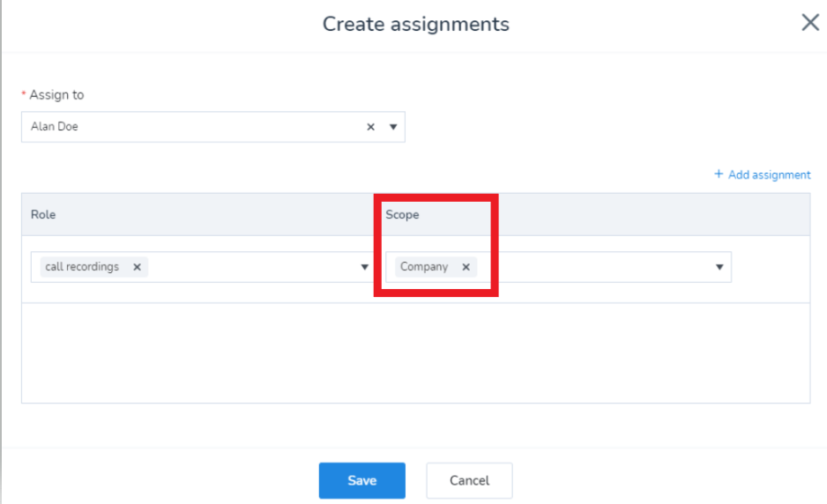827x504 pixels.
Task: Remove the call recordings role tag
Action: [x=137, y=267]
